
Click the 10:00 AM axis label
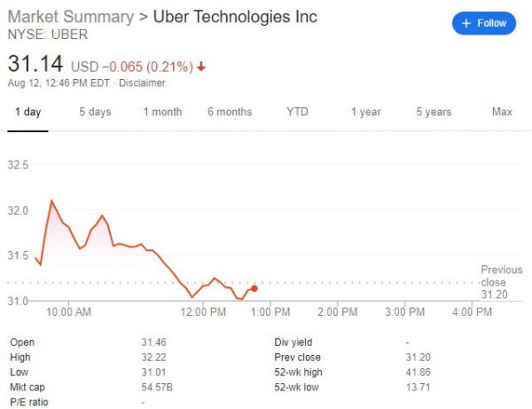click(x=70, y=312)
